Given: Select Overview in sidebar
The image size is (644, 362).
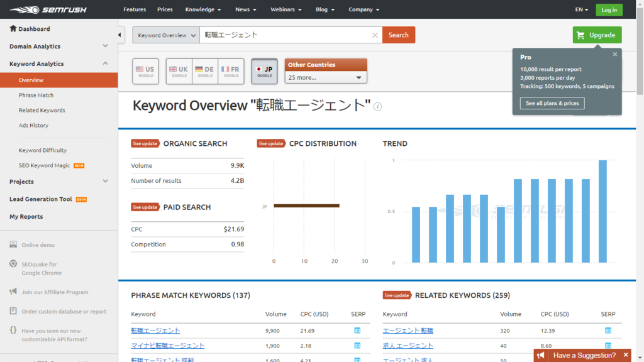Looking at the screenshot, I should [58, 80].
